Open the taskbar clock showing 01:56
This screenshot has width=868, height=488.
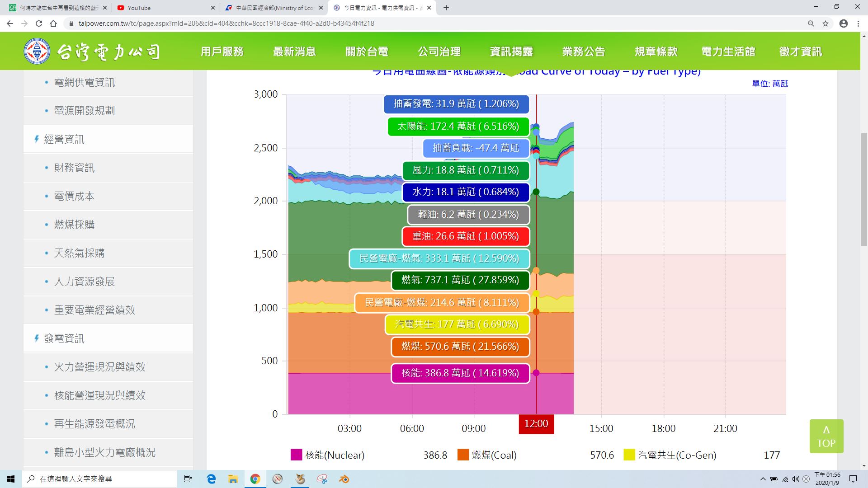coord(827,479)
